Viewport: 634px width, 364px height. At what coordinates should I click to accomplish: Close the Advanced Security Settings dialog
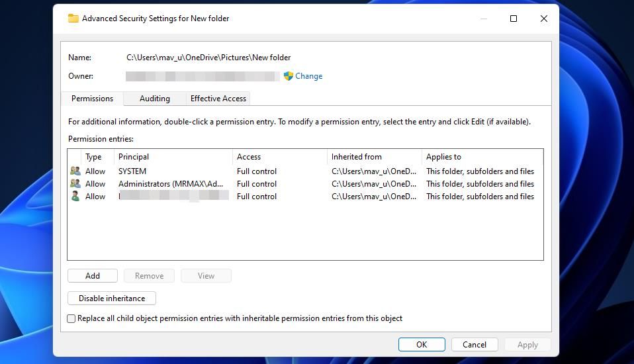pyautogui.click(x=543, y=19)
